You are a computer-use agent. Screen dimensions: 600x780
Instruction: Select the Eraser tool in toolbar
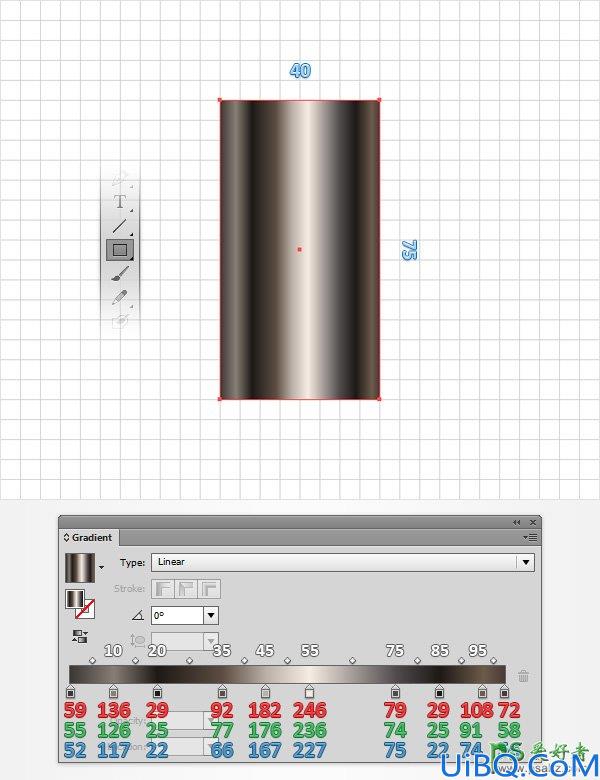tap(120, 321)
